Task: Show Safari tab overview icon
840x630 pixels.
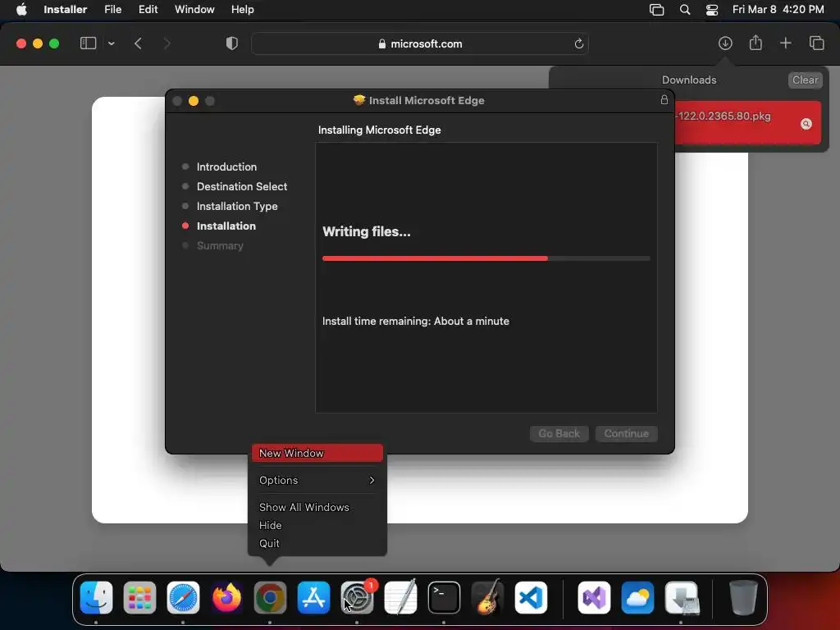Action: (x=816, y=43)
